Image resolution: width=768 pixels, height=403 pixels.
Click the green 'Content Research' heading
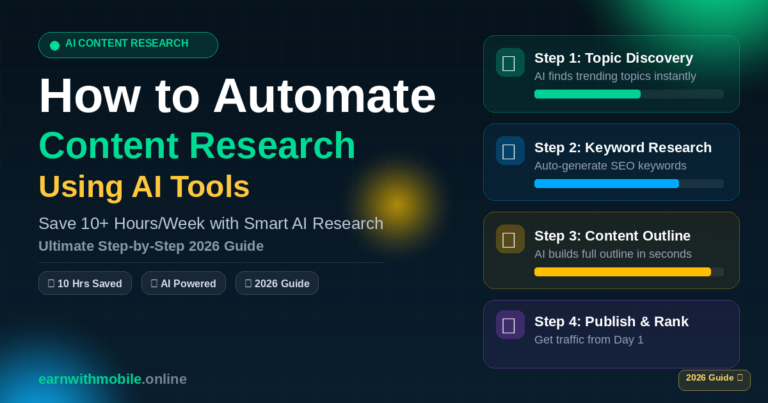point(197,145)
